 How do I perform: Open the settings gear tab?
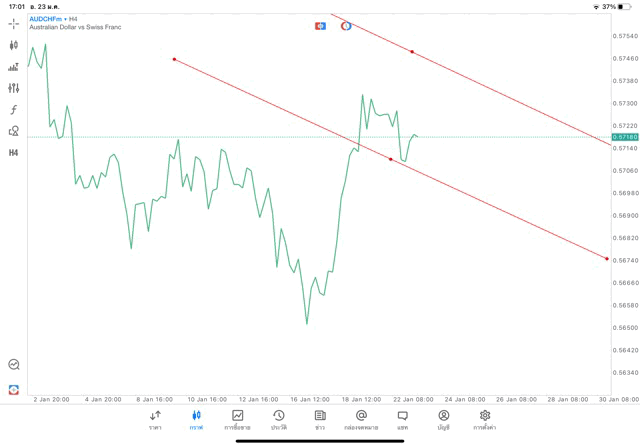(x=484, y=420)
